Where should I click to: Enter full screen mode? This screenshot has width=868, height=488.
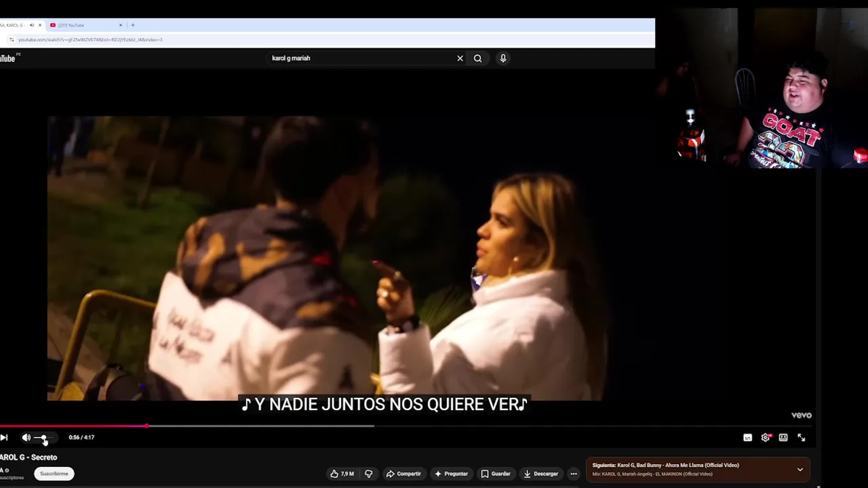[x=802, y=438]
